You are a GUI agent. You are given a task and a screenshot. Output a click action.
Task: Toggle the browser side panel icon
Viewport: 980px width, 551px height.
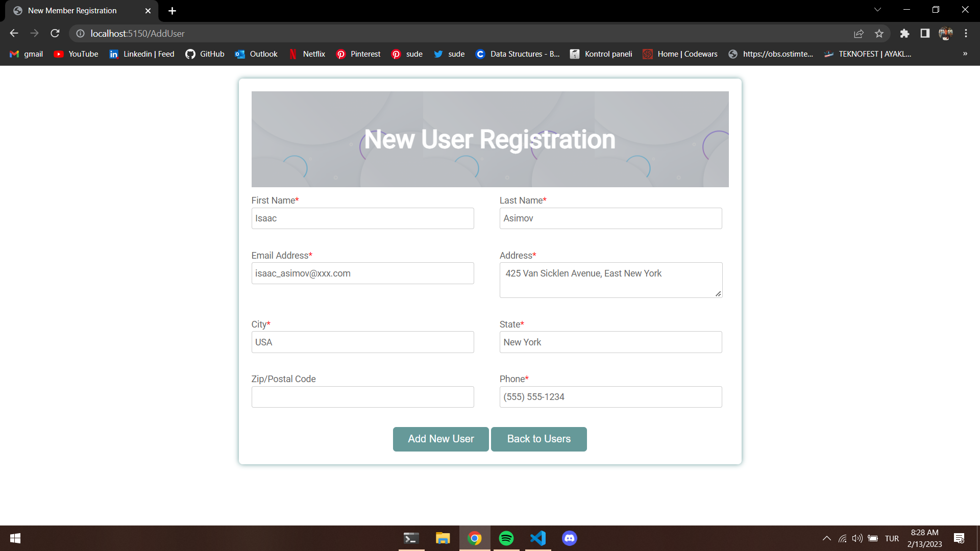coord(925,34)
